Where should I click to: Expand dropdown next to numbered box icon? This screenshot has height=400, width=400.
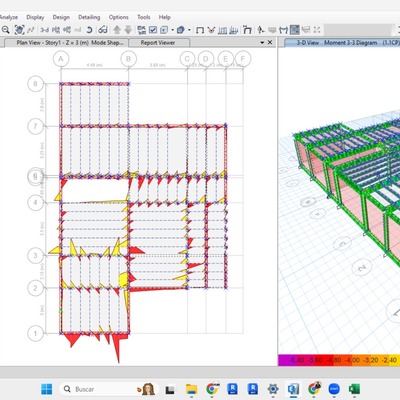(x=172, y=30)
